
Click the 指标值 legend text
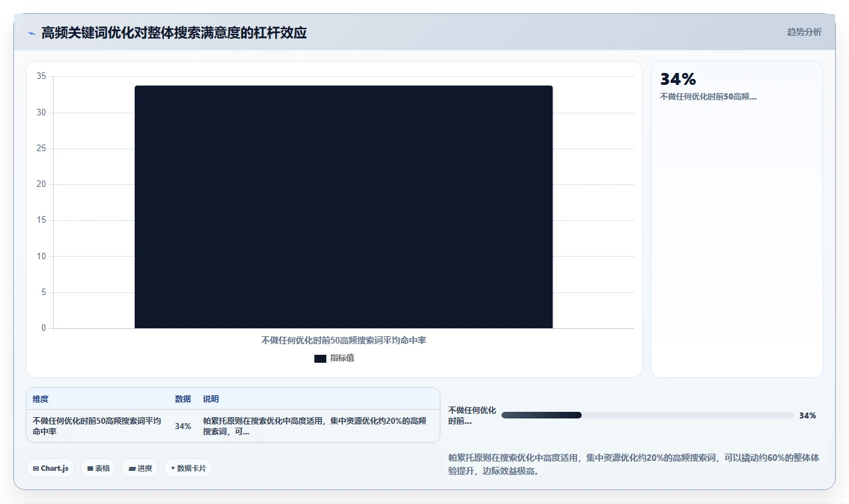tap(342, 359)
